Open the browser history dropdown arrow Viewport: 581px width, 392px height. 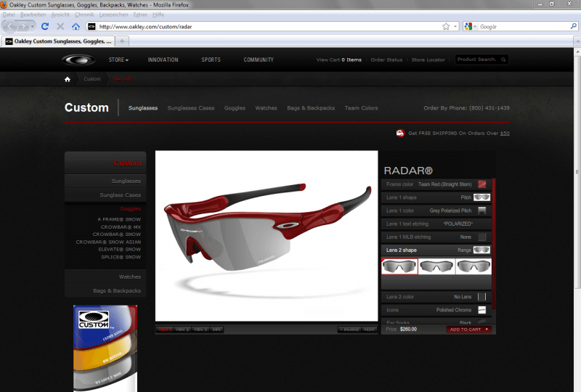pos(33,27)
